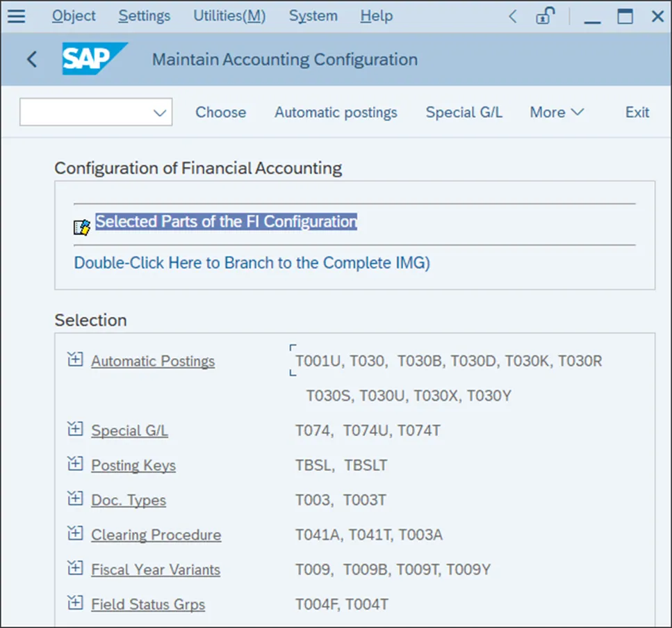Expand the Clearing Procedure node
The width and height of the screenshot is (672, 628).
(x=75, y=533)
